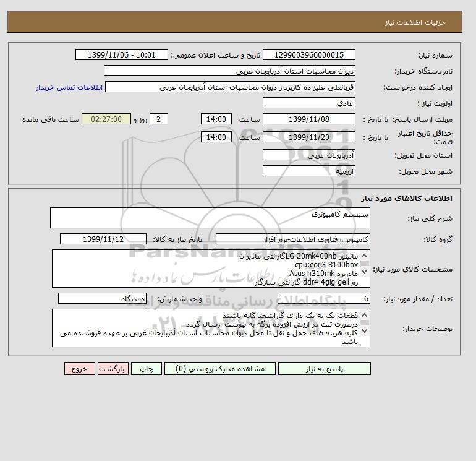This screenshot has height=461, width=476.
Task: Click label شماره نیاز
Action: (435, 55)
